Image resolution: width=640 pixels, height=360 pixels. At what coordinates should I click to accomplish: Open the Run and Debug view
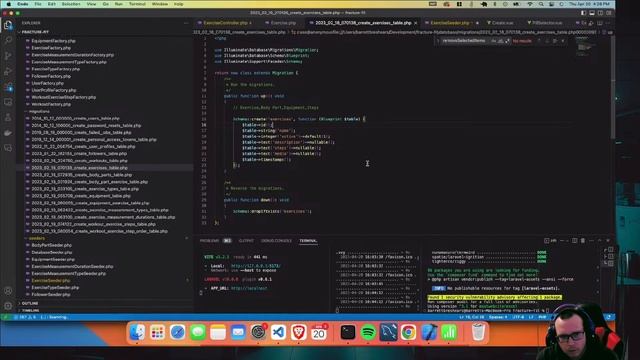tap(8, 71)
